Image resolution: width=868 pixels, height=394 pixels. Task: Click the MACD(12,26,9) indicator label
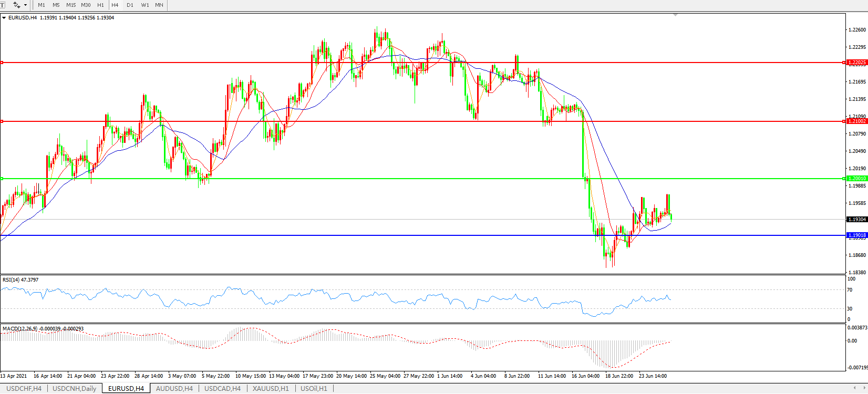20,329
